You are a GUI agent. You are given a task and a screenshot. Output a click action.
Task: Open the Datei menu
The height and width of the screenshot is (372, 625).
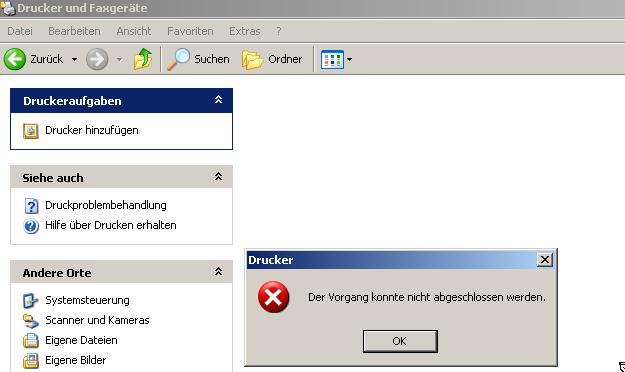(x=20, y=31)
